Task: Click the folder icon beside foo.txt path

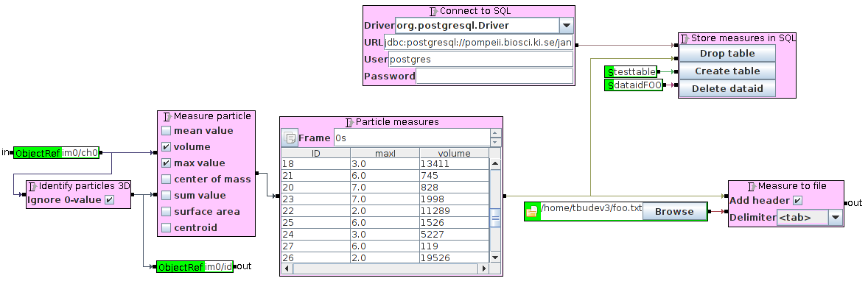Action: point(532,211)
